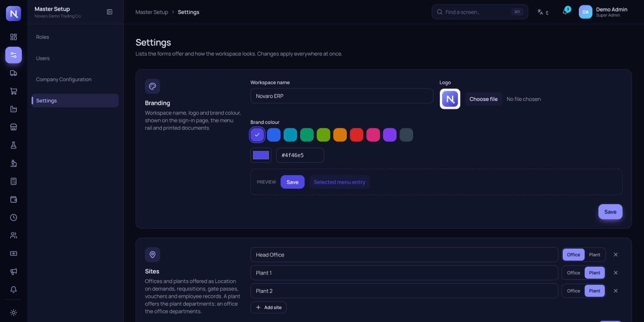Set Plant 1 site type to Plant

pos(595,273)
